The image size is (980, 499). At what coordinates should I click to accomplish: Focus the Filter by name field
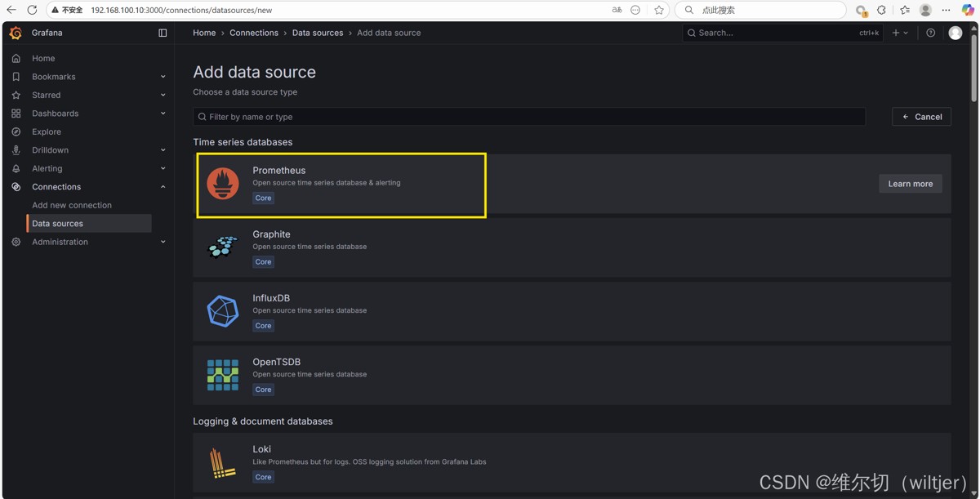point(531,117)
